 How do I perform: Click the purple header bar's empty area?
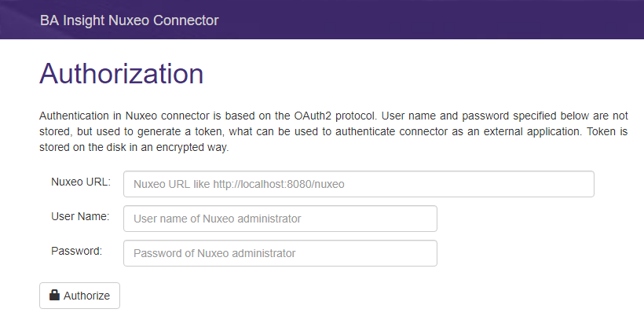pos(432,20)
